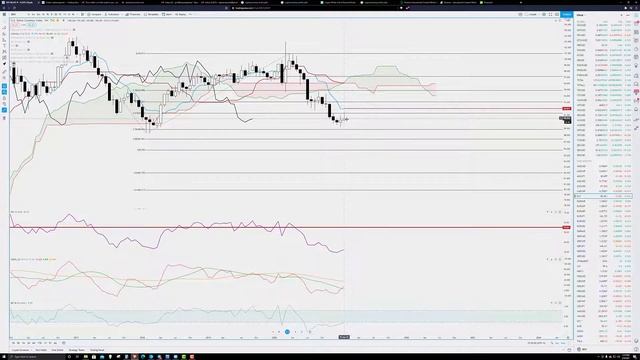Open Task View on the Windows taskbar
Screen dimensions: 640x360
[x=77, y=357]
